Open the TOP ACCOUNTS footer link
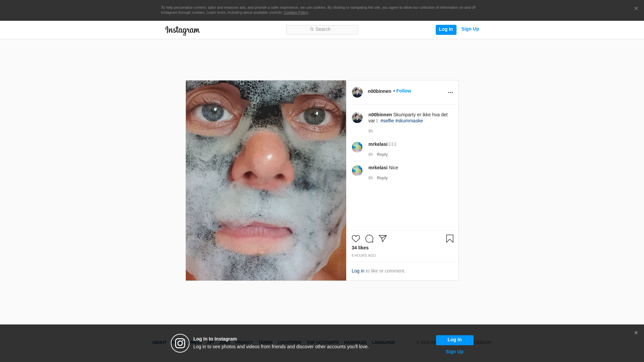The image size is (644, 362). pyautogui.click(x=323, y=343)
